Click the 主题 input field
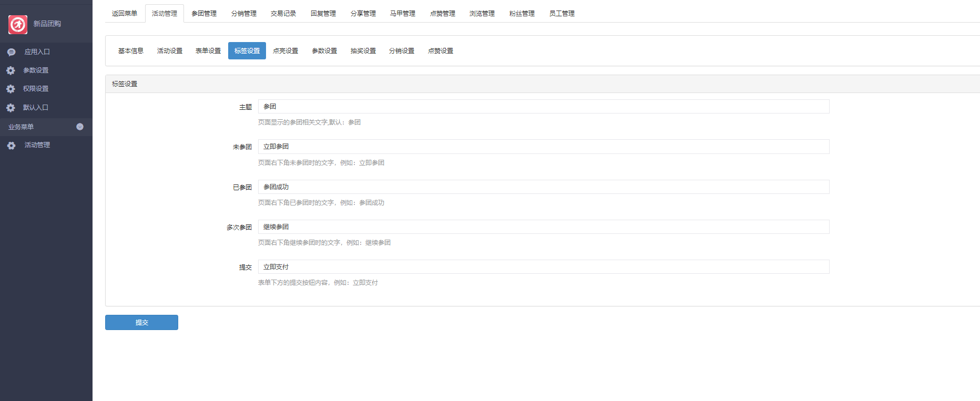 [544, 107]
